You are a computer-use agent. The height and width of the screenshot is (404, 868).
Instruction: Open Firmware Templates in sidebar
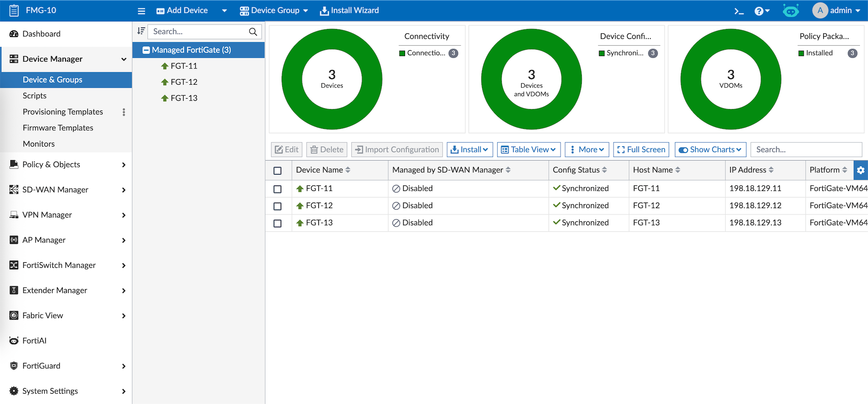click(58, 128)
